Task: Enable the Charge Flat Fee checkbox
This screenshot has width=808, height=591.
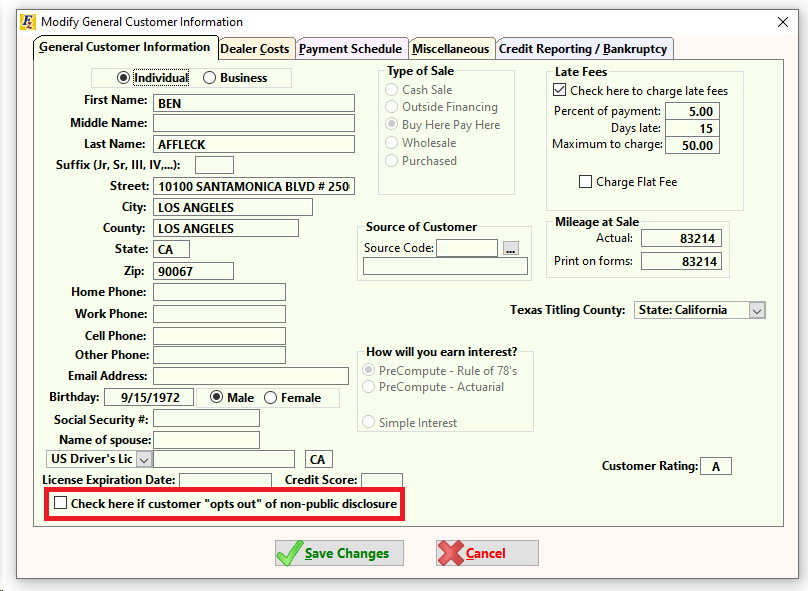Action: [x=586, y=182]
